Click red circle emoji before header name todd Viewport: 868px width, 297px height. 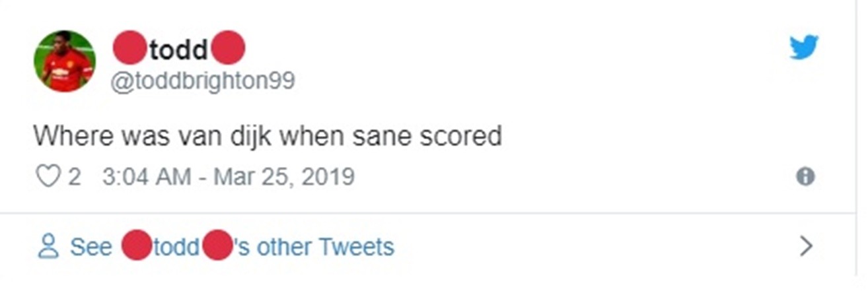(x=129, y=48)
